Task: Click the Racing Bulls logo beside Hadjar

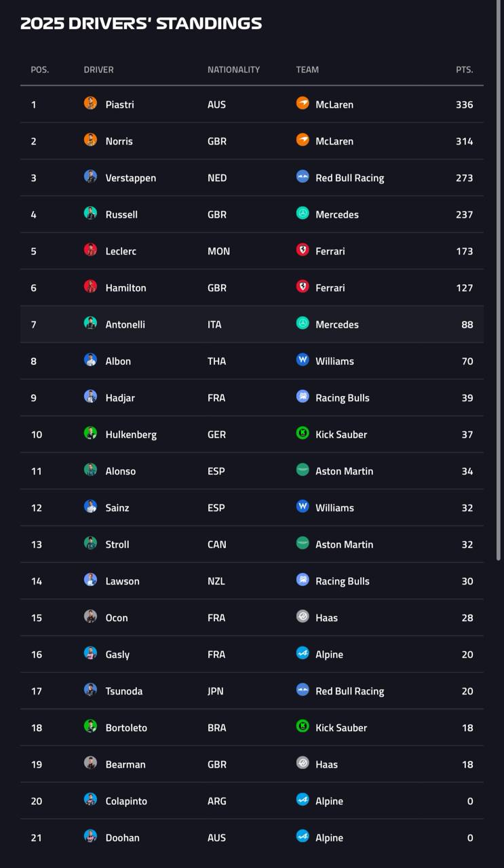Action: (303, 396)
